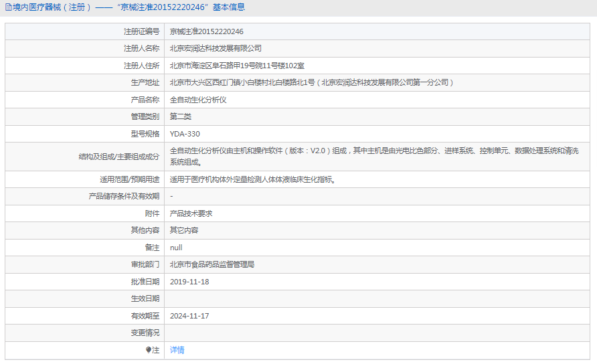Select the 有效期至 label cell
Viewport: 597px width, 364px height.
[x=84, y=316]
